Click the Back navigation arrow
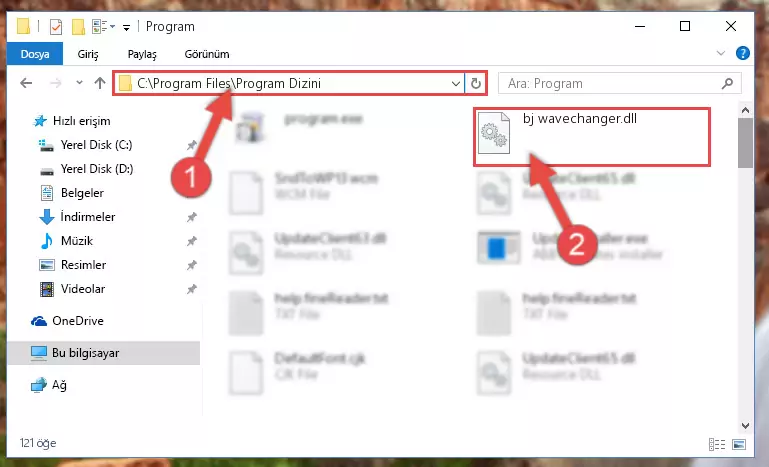769x467 pixels. [26, 83]
